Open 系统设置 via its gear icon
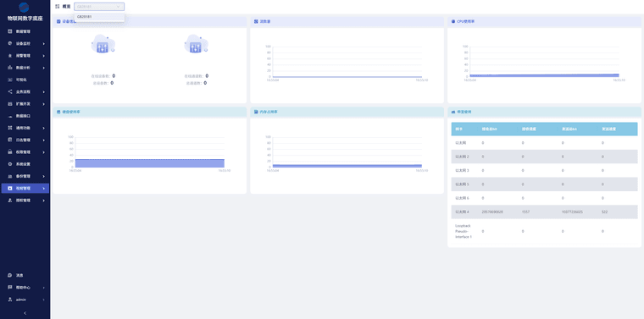644x319 pixels. click(x=10, y=164)
